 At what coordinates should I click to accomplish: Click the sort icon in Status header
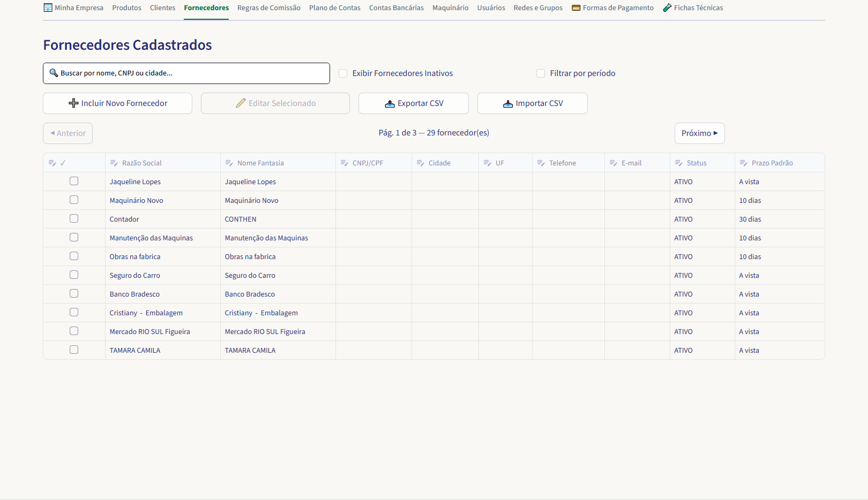point(678,163)
